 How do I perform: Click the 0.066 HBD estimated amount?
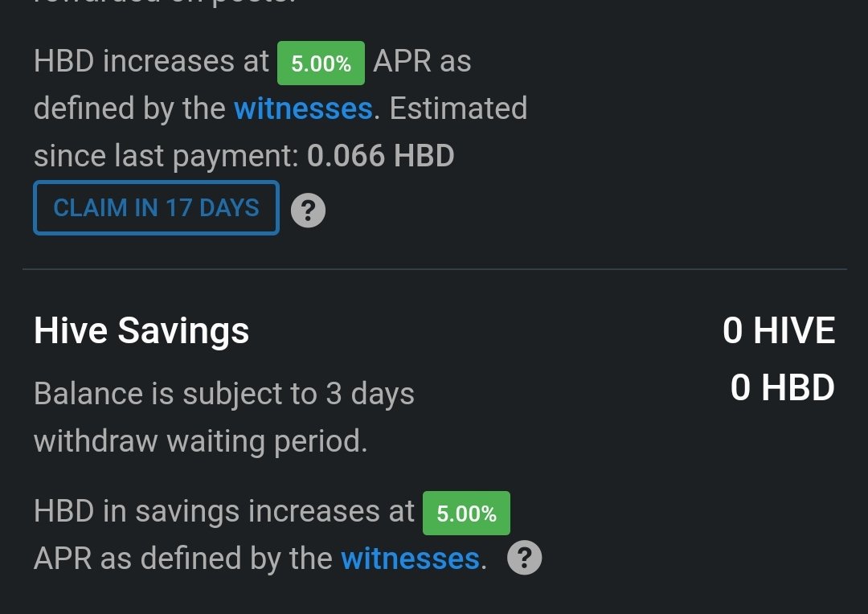click(381, 156)
